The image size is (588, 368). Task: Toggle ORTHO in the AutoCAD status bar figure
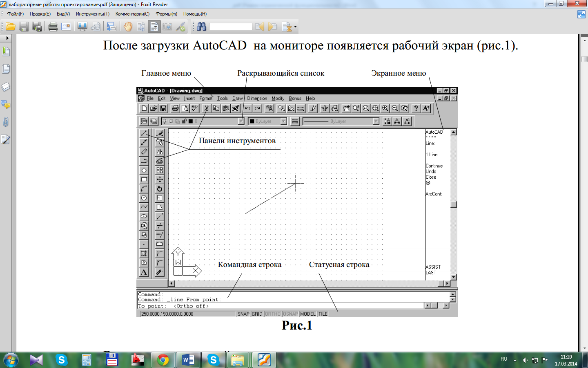tap(272, 314)
